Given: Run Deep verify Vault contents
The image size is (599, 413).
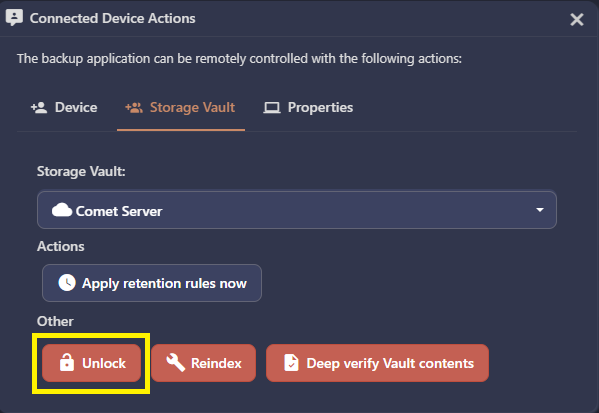Looking at the screenshot, I should tap(377, 363).
